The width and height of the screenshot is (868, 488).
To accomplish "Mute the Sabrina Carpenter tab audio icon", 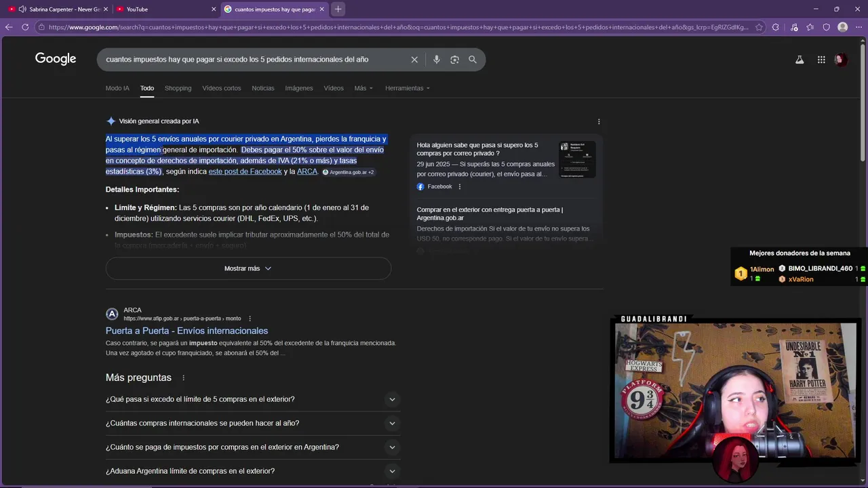I will tap(22, 9).
